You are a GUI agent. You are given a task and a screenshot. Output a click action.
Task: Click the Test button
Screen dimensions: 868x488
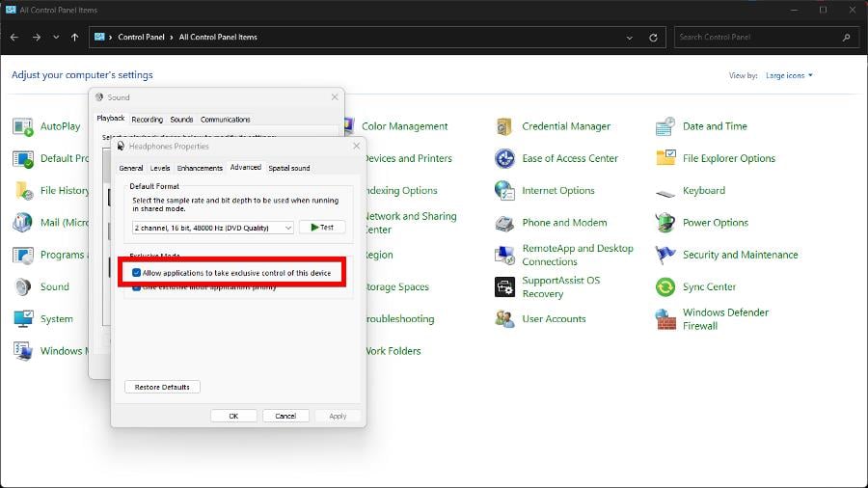tap(322, 228)
